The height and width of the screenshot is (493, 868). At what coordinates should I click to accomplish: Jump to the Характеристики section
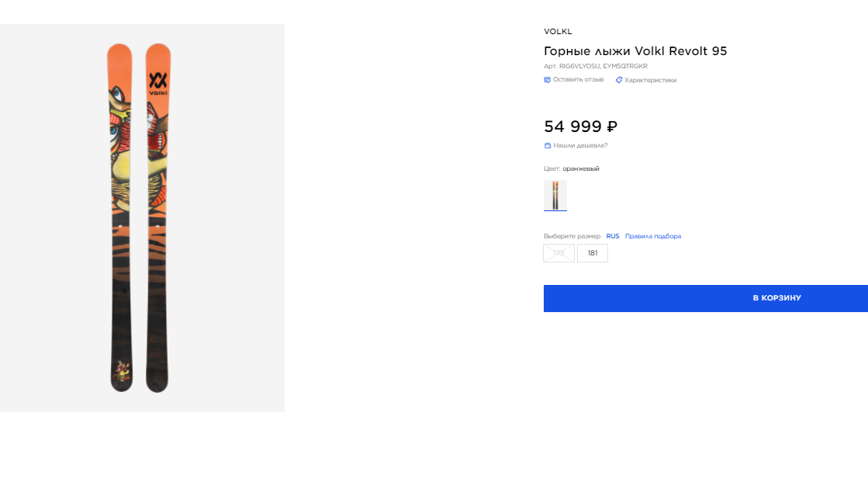tap(650, 80)
